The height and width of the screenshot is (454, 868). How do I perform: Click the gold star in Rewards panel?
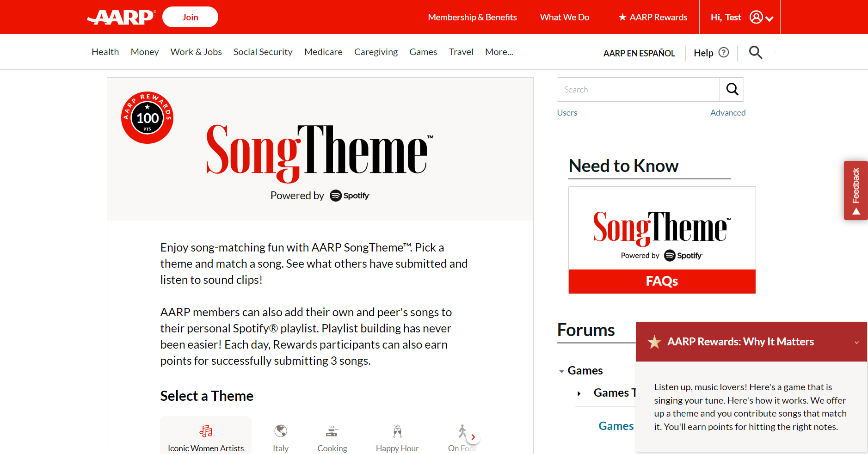tap(654, 342)
